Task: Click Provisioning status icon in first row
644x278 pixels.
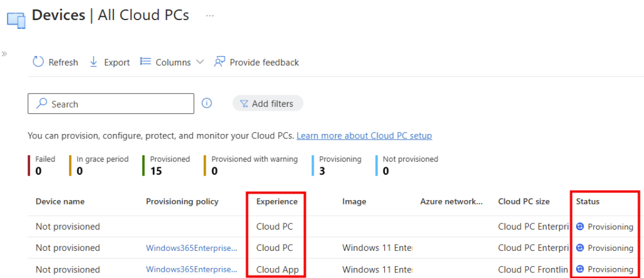Action: point(580,226)
